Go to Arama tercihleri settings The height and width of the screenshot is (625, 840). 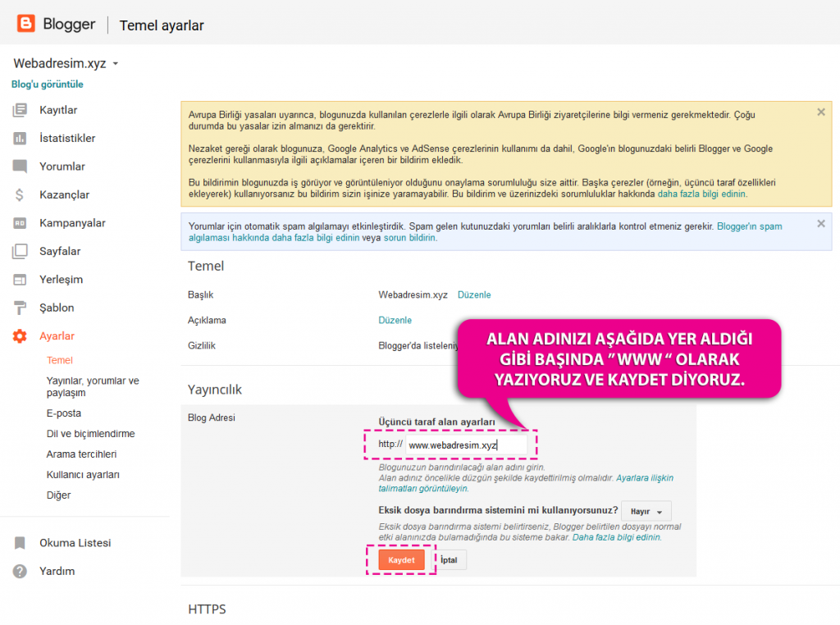pos(81,454)
